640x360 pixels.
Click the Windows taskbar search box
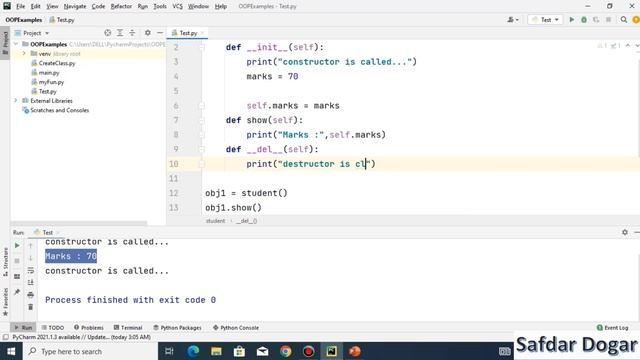pyautogui.click(x=90, y=351)
